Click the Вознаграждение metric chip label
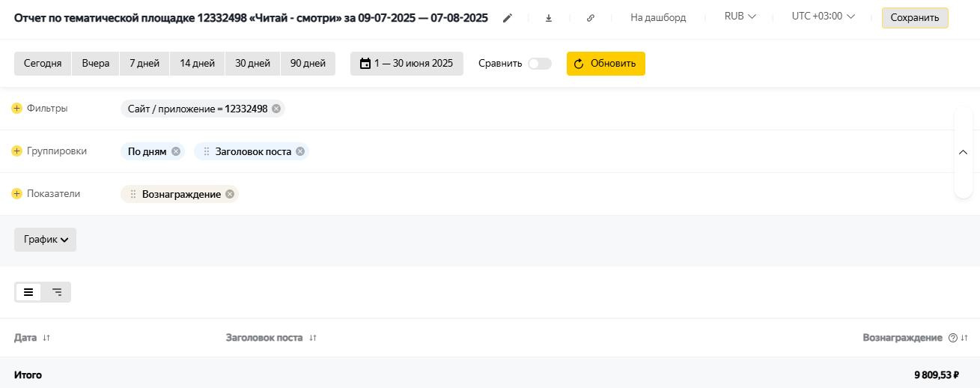This screenshot has width=980, height=388. click(181, 194)
